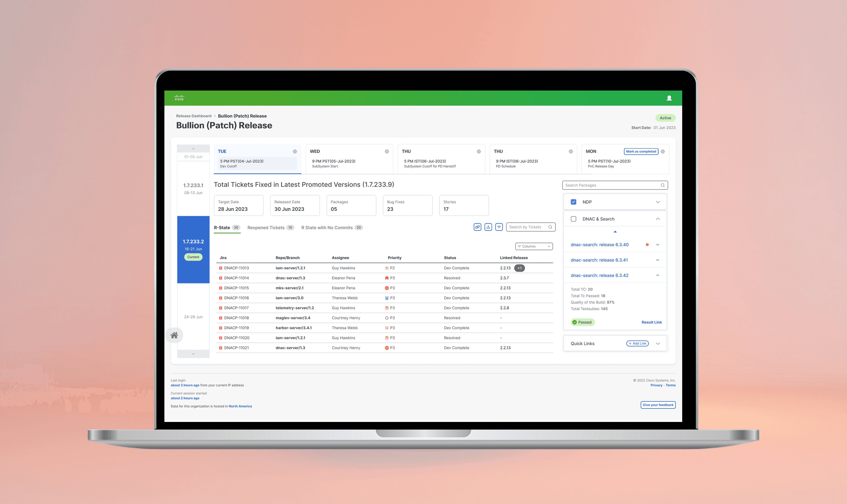
Task: Click North America hosting link
Action: [240, 406]
